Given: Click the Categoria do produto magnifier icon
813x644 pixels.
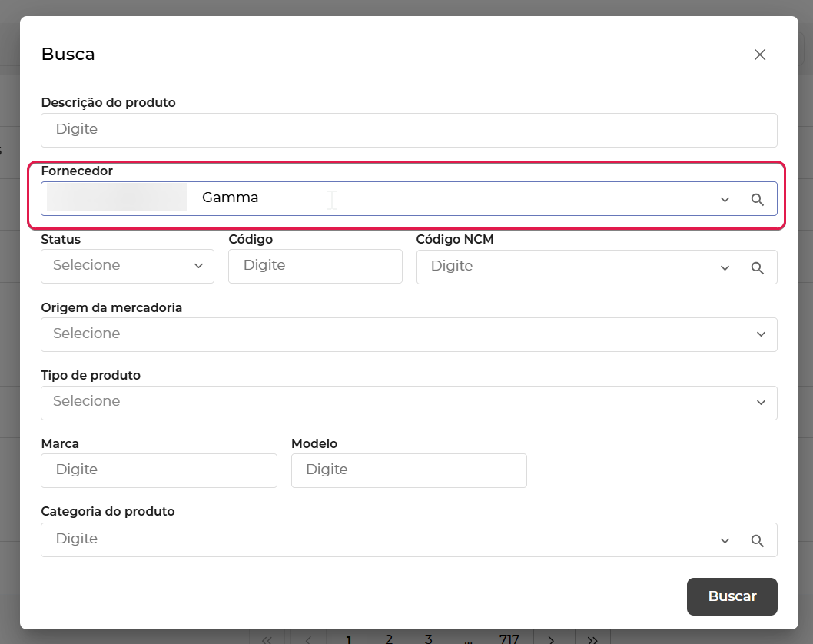Looking at the screenshot, I should pos(757,541).
